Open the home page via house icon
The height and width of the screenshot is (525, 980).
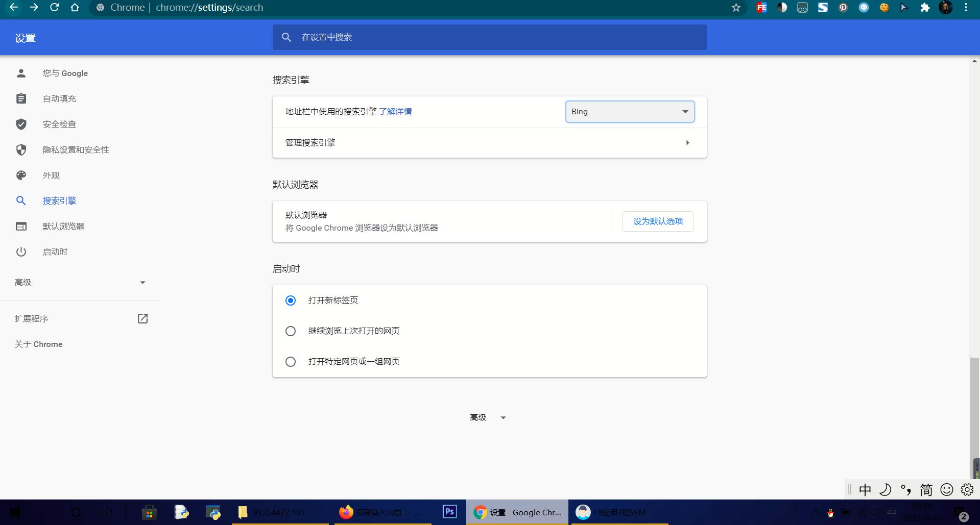75,7
